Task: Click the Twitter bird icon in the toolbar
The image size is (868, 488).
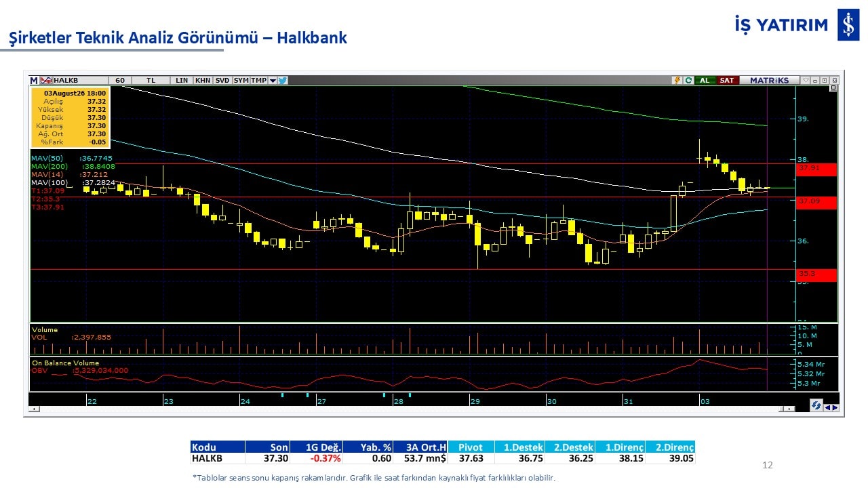Action: [x=283, y=80]
